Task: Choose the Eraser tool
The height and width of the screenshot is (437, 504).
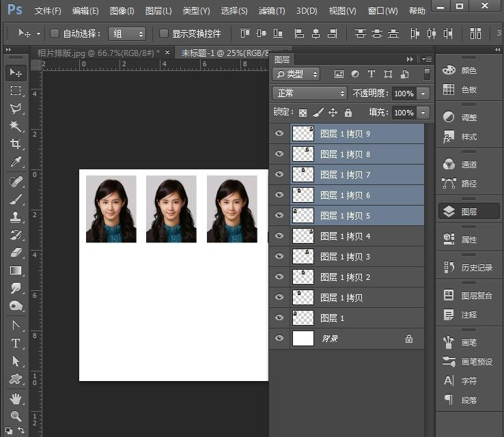Action: coord(15,253)
